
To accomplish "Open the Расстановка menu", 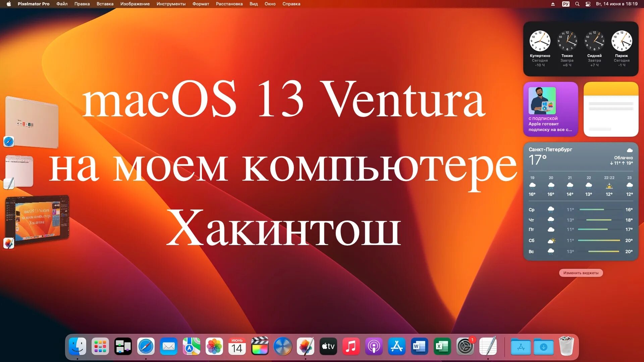I will click(229, 4).
